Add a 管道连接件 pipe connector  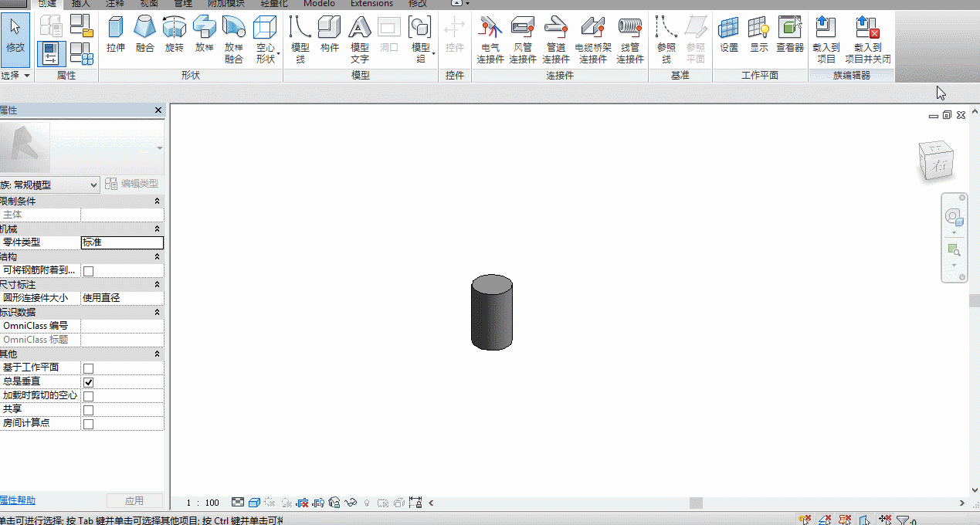tap(556, 39)
